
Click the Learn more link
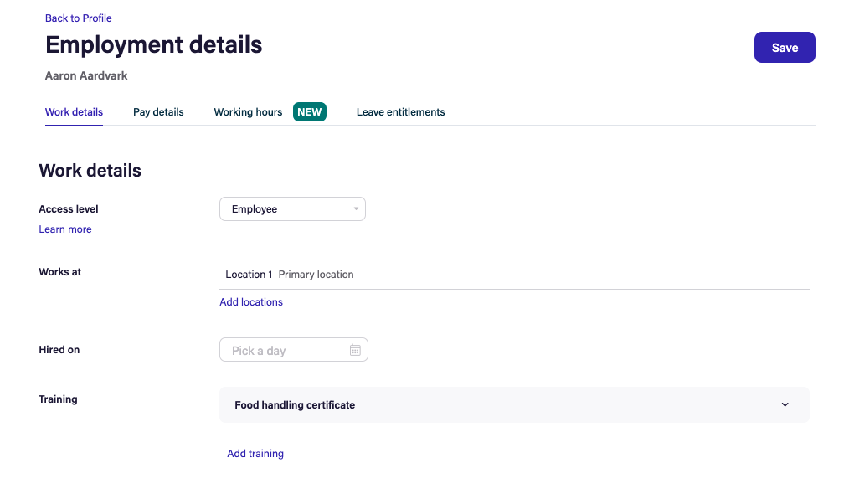click(65, 229)
